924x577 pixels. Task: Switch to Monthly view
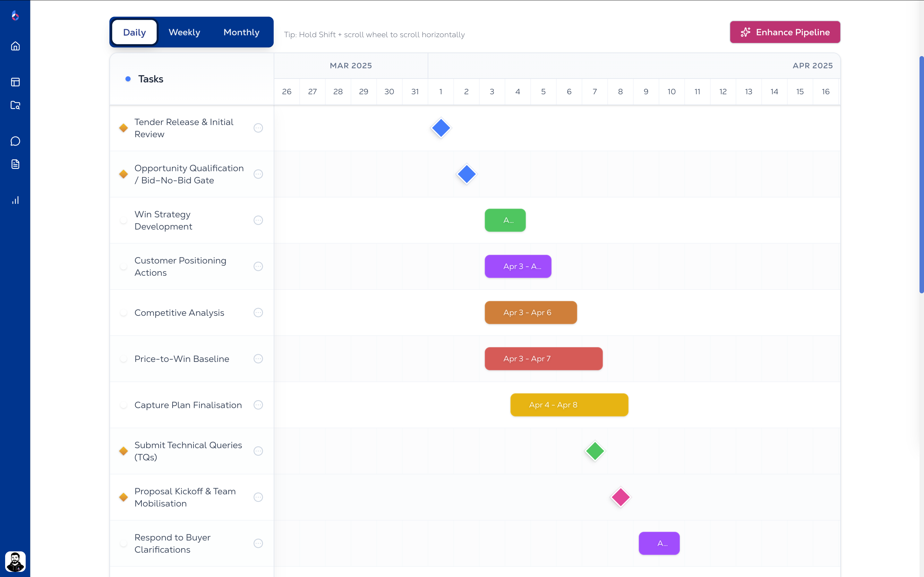(241, 32)
